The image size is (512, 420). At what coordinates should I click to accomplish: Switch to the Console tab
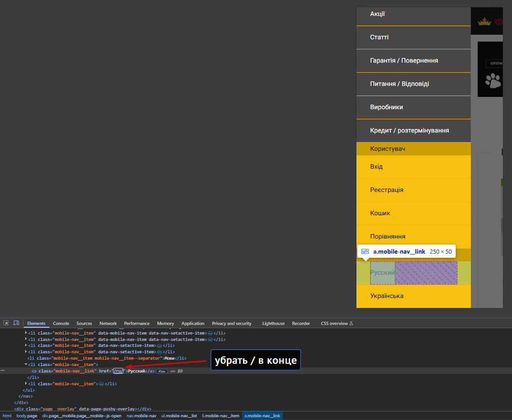point(61,324)
